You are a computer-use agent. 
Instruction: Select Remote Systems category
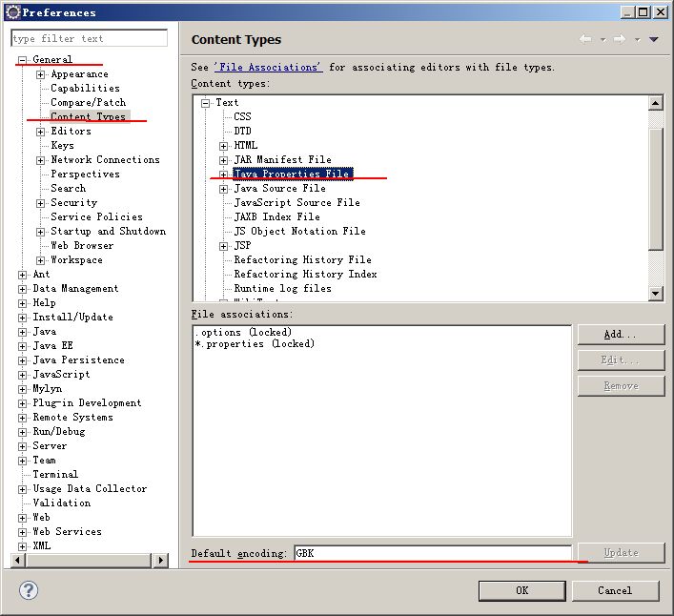tap(72, 417)
